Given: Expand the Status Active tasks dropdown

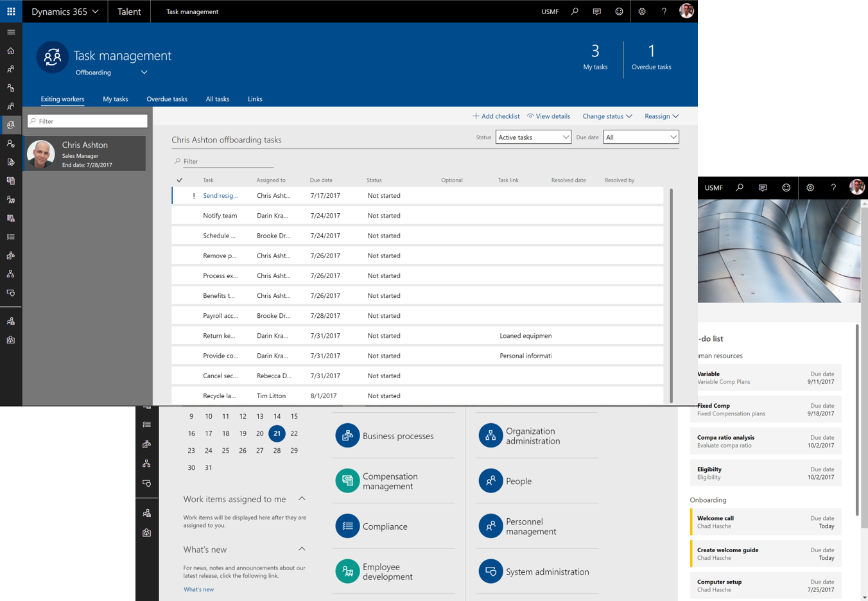Looking at the screenshot, I should [x=533, y=137].
